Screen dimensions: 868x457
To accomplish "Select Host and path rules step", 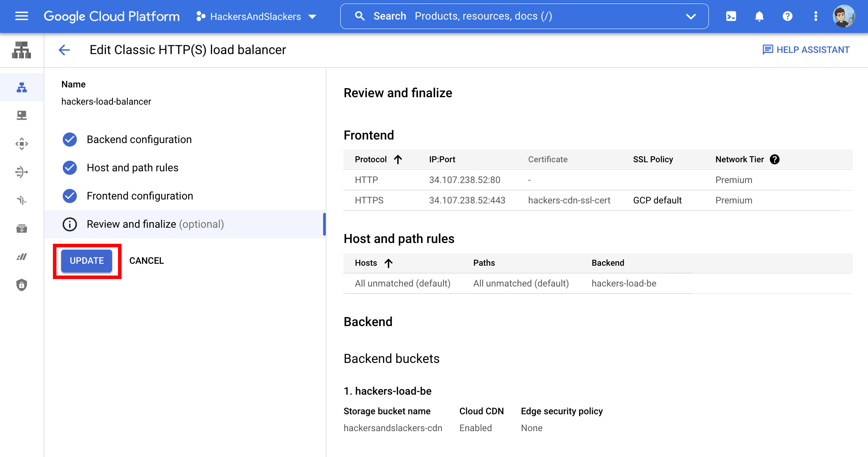I will pyautogui.click(x=132, y=167).
